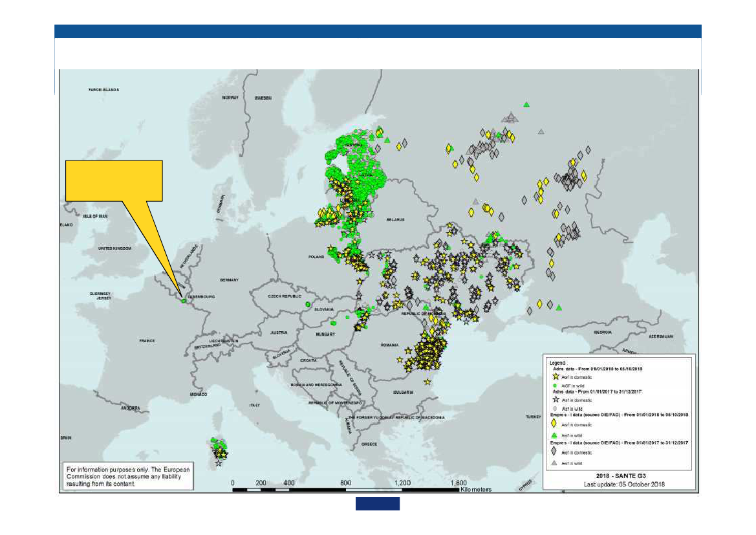Screen dimensions: 756x535
Task: Click the green outbreak dot near Luxembourg
Action: coord(184,300)
